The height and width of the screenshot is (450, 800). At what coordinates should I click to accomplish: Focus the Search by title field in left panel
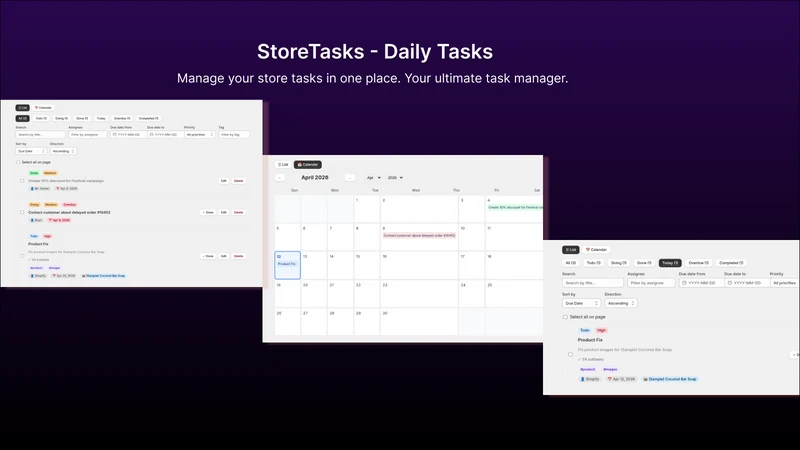pos(40,135)
